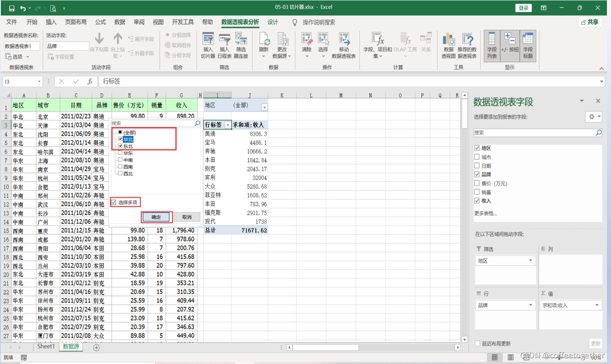Click the Field Settings (字段设置) button

point(61,57)
